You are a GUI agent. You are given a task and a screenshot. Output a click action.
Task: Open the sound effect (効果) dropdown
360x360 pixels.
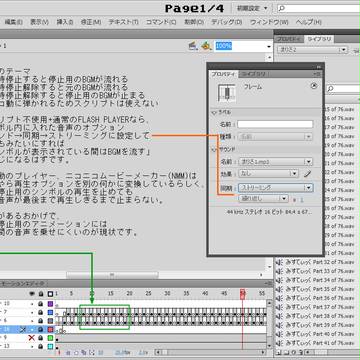(x=268, y=173)
